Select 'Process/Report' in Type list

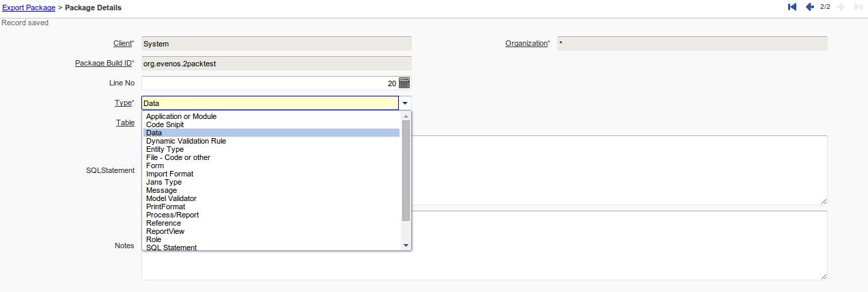(x=172, y=215)
